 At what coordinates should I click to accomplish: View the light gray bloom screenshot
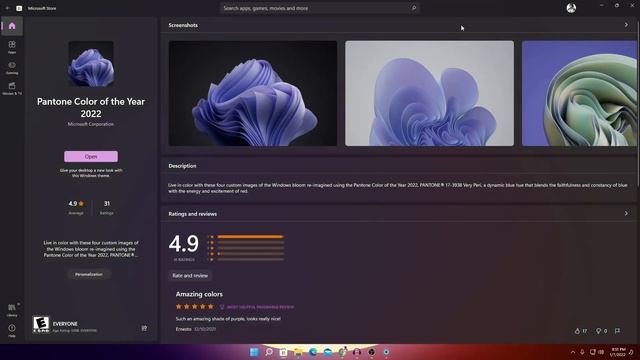point(429,93)
